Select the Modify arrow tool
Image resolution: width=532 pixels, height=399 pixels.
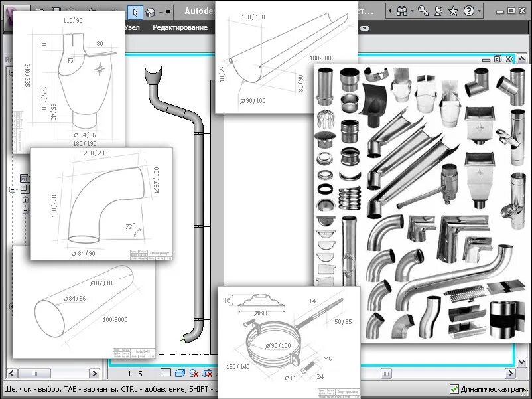135,13
